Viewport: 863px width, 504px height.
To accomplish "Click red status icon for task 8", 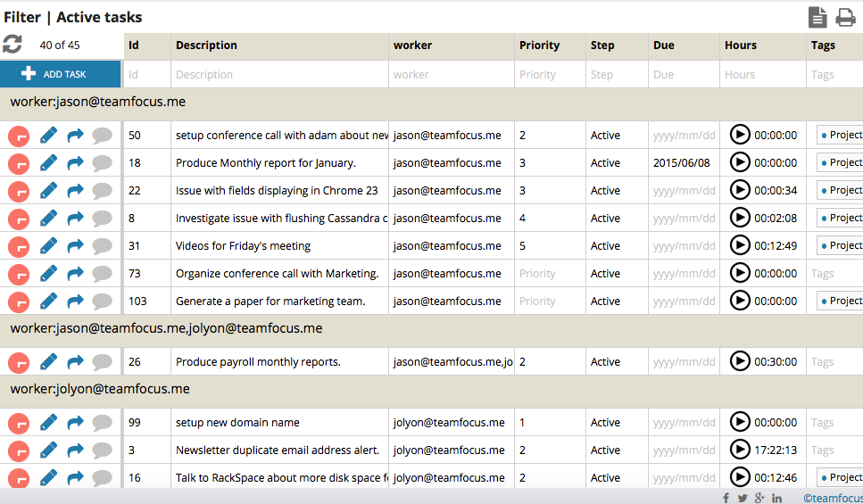I will 19,219.
